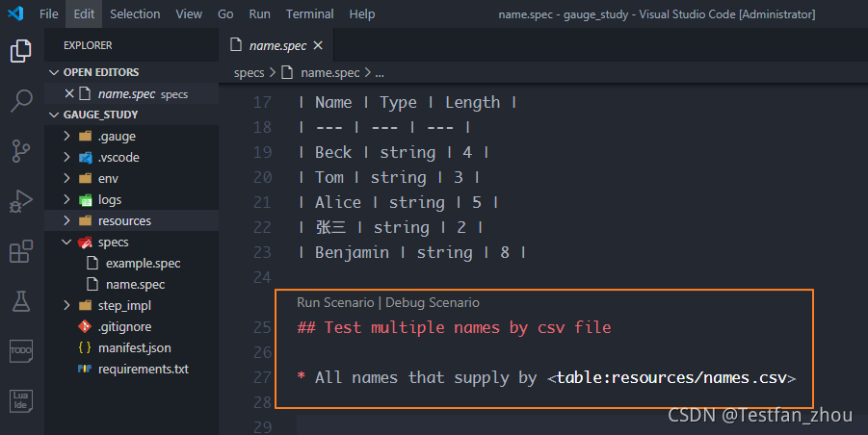Open the Search view in activity bar

click(x=21, y=101)
